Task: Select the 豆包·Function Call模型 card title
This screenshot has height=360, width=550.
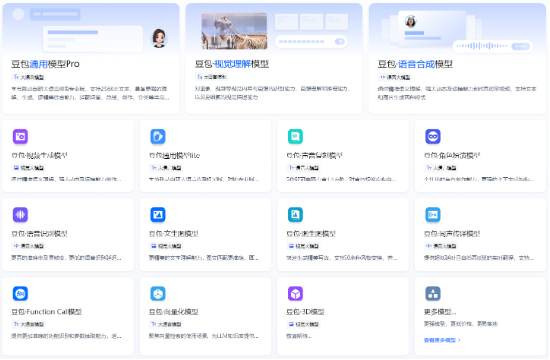Action: point(47,312)
